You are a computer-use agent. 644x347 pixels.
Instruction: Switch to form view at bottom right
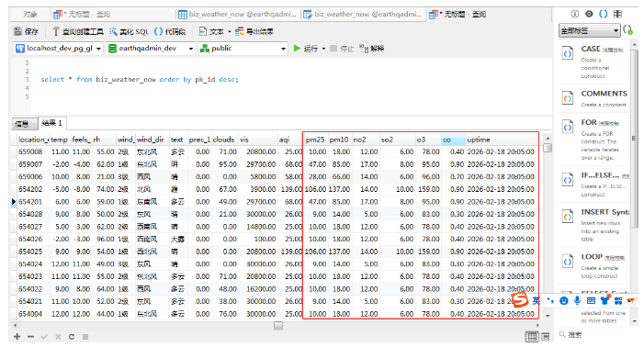pyautogui.click(x=546, y=337)
